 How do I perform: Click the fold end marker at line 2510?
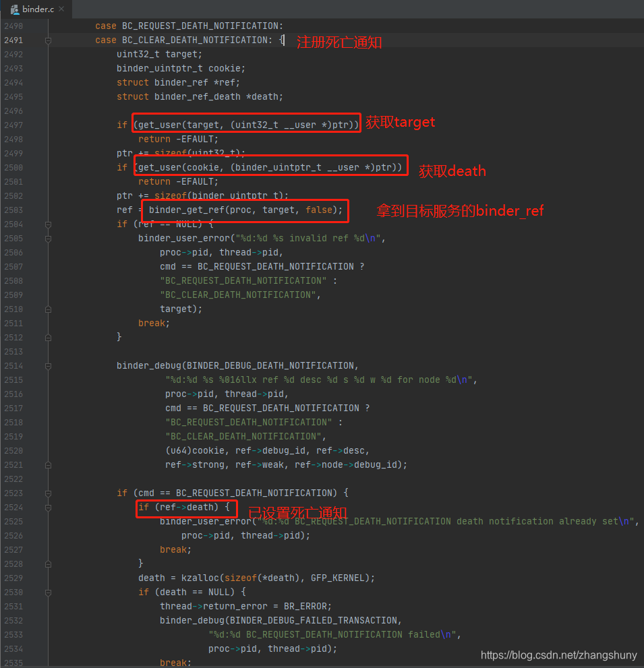48,309
